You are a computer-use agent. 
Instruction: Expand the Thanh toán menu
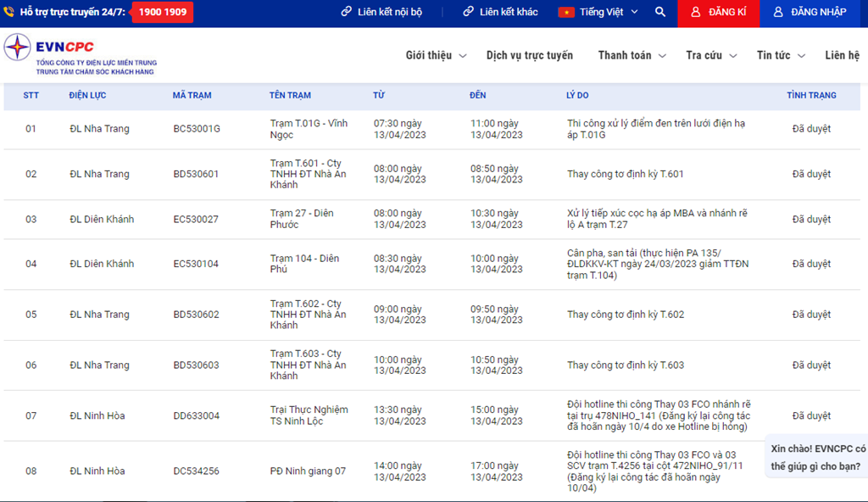[x=632, y=56]
